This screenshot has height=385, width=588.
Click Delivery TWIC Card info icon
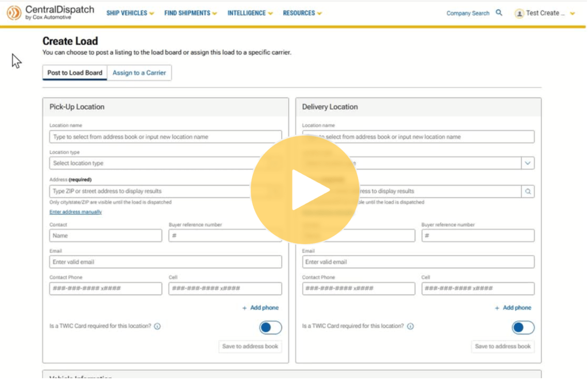point(410,326)
